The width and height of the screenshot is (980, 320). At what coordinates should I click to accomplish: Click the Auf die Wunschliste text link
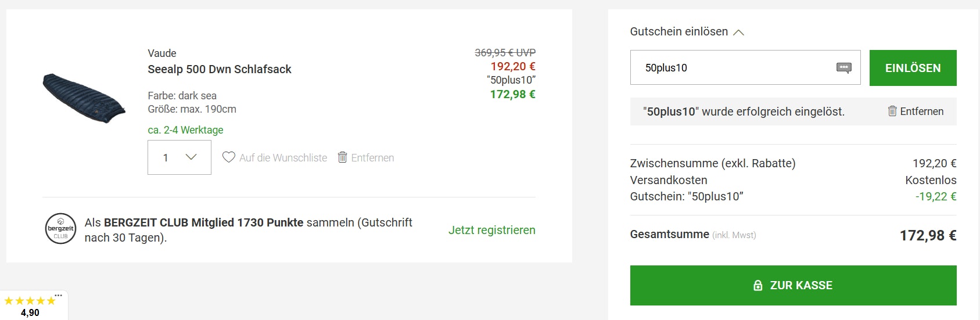[283, 157]
